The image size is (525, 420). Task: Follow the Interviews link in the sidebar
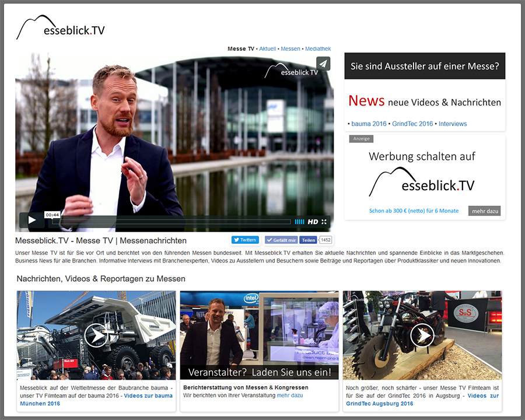453,124
